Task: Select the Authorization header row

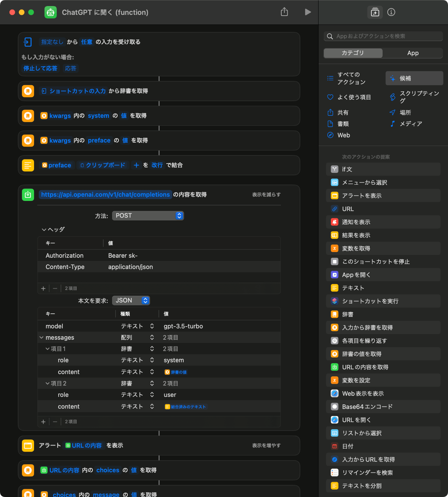Action: coord(159,256)
